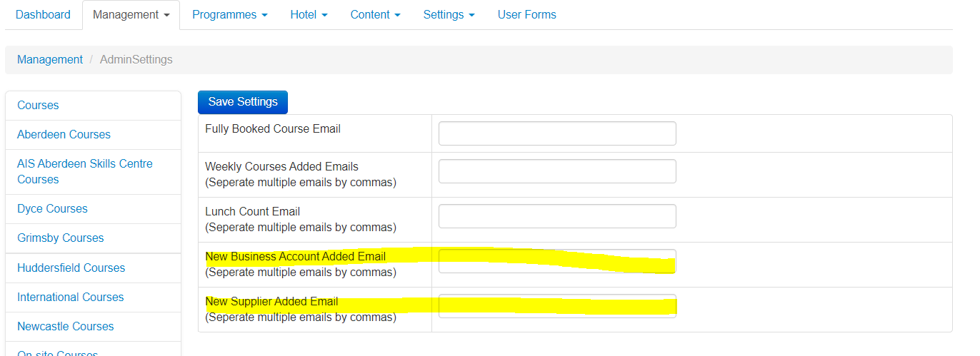Expand the Content dropdown menu
This screenshot has width=980, height=356.
[375, 15]
